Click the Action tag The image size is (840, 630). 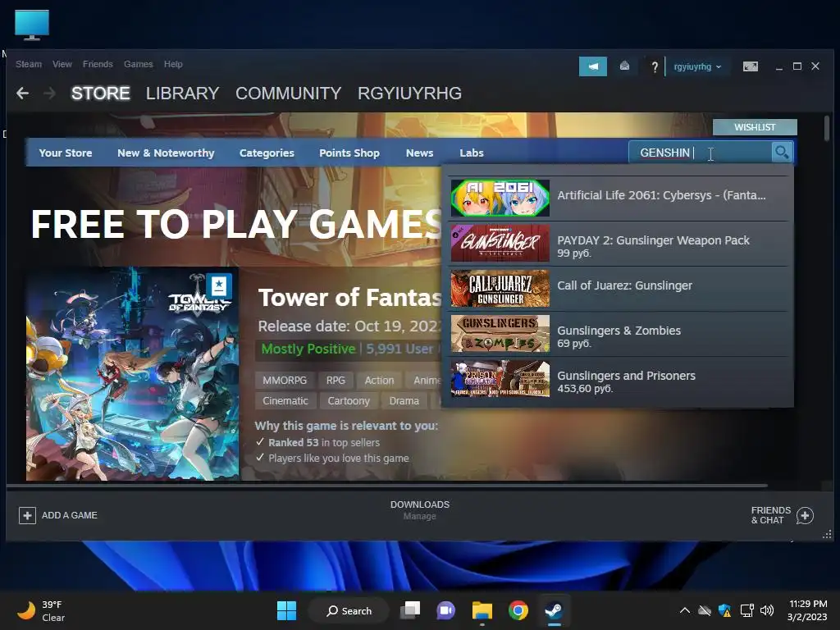coord(379,381)
